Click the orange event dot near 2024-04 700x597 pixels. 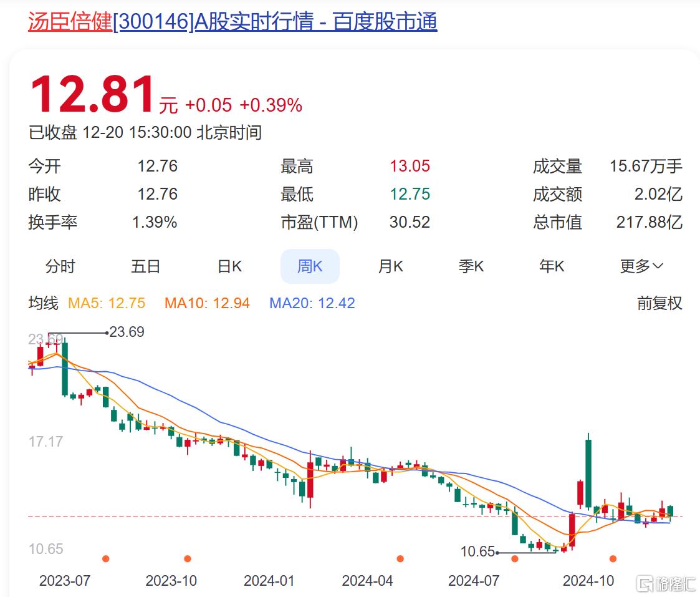[400, 558]
